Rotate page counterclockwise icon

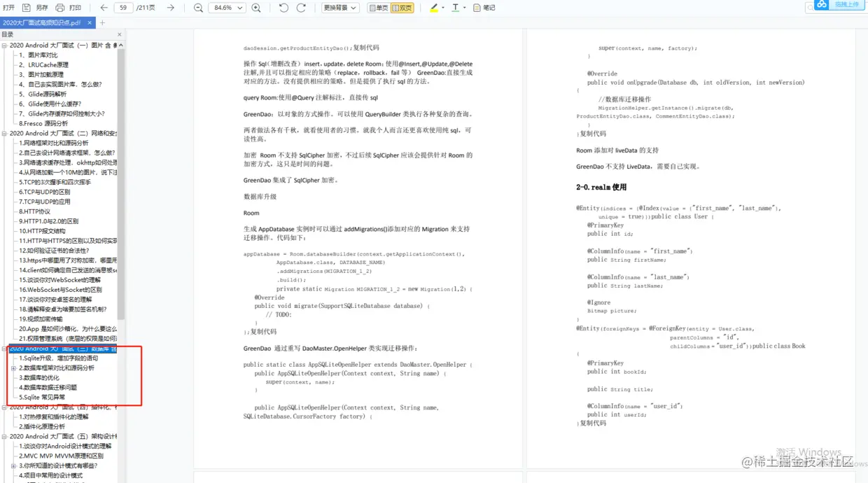click(283, 8)
